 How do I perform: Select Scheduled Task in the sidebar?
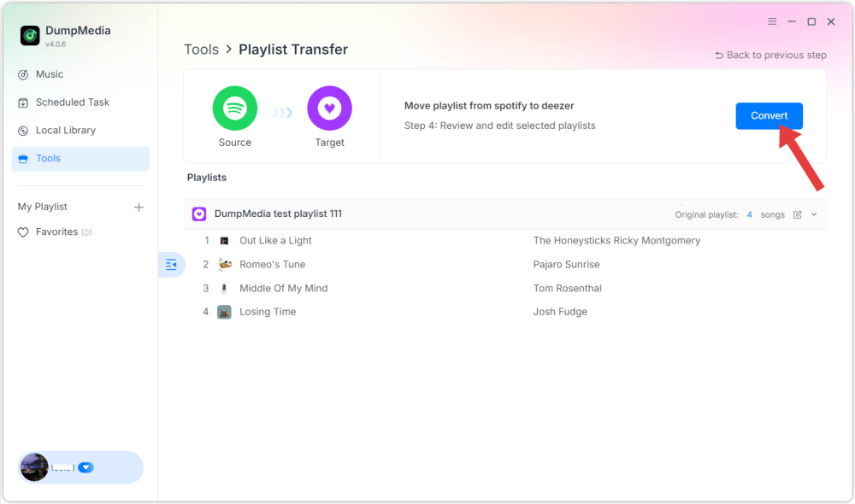click(x=73, y=102)
